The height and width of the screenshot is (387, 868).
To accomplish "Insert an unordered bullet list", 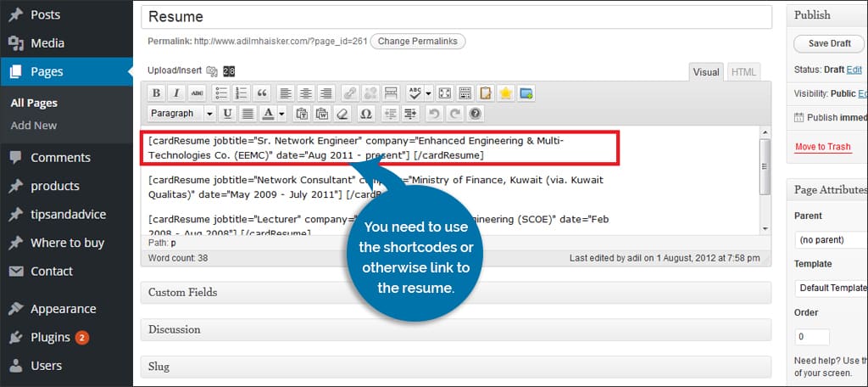I will click(221, 93).
